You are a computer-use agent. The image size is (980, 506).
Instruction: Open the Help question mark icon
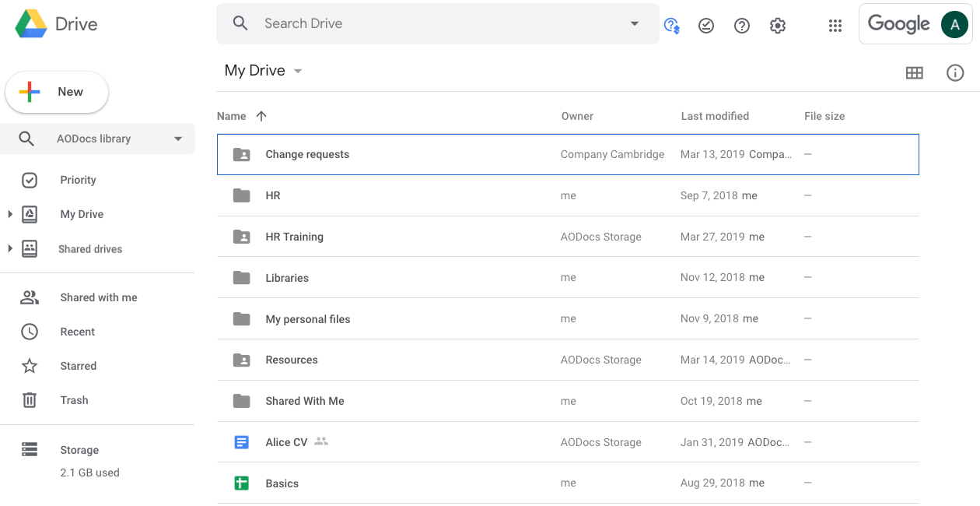742,26
